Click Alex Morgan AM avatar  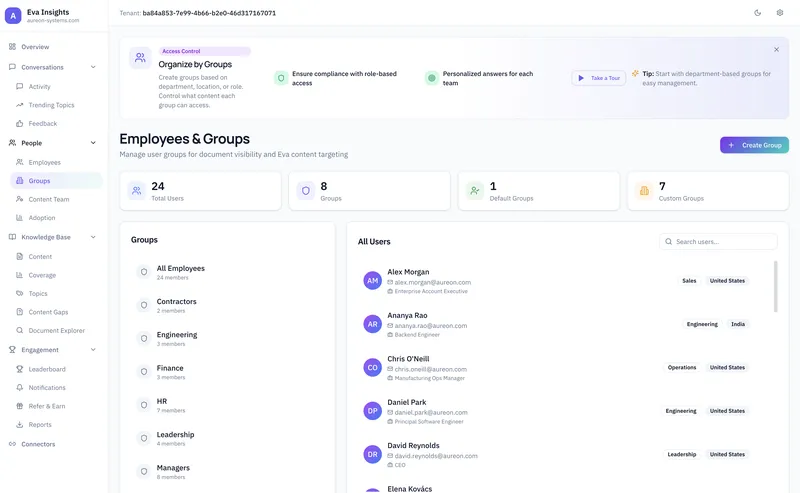click(372, 281)
